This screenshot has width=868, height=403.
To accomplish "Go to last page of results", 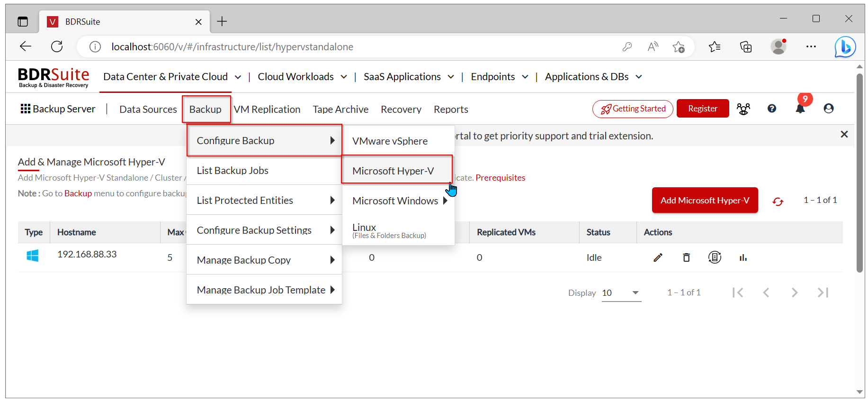I will (823, 293).
